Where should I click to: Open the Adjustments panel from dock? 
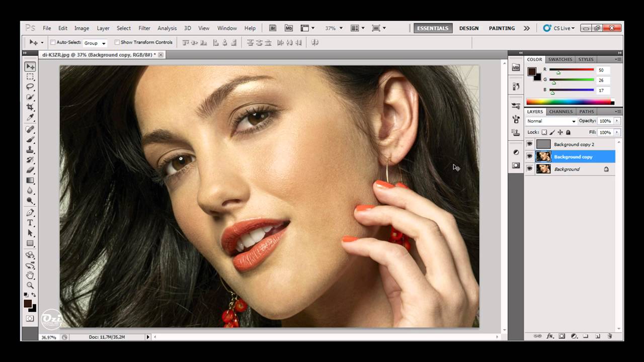516,152
